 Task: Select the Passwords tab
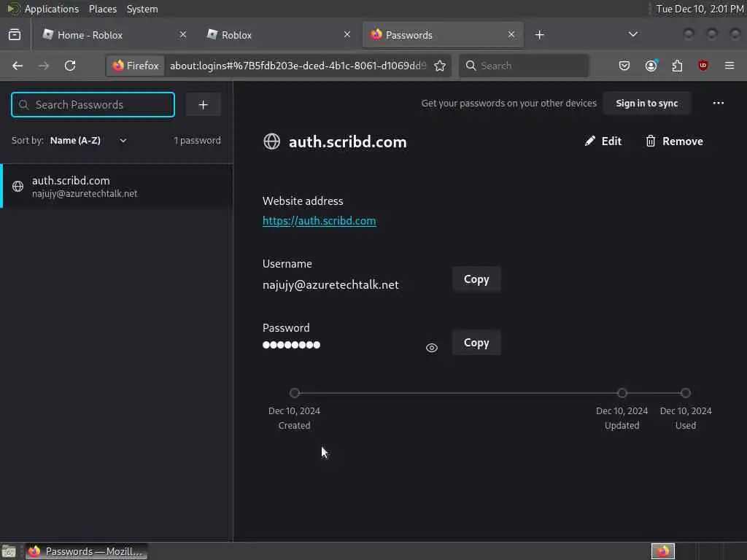pyautogui.click(x=443, y=35)
